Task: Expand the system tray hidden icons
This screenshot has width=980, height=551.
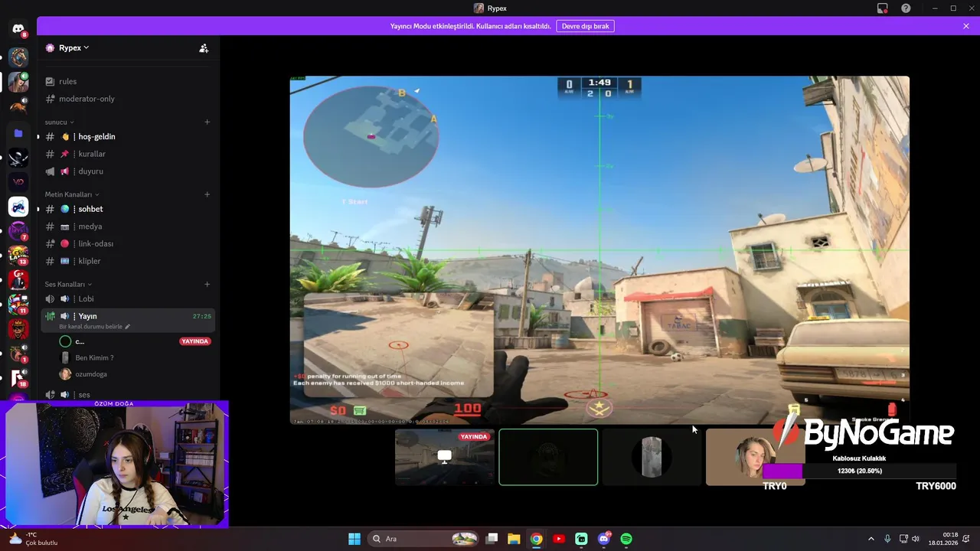Action: (871, 539)
